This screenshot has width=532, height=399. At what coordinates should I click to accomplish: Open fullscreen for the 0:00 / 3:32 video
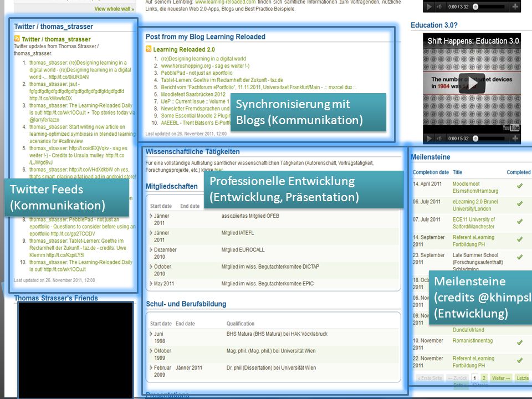515,7
